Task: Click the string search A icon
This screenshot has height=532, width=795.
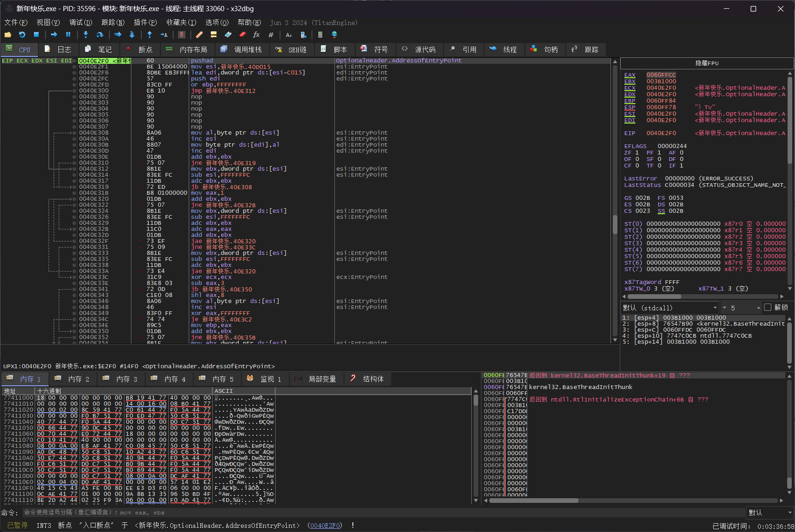Action: click(x=289, y=35)
